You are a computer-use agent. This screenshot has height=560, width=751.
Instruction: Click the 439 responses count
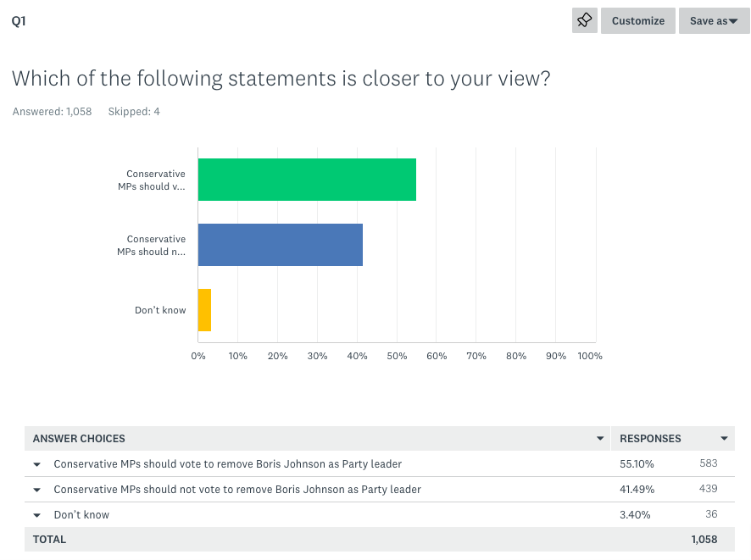tap(708, 489)
